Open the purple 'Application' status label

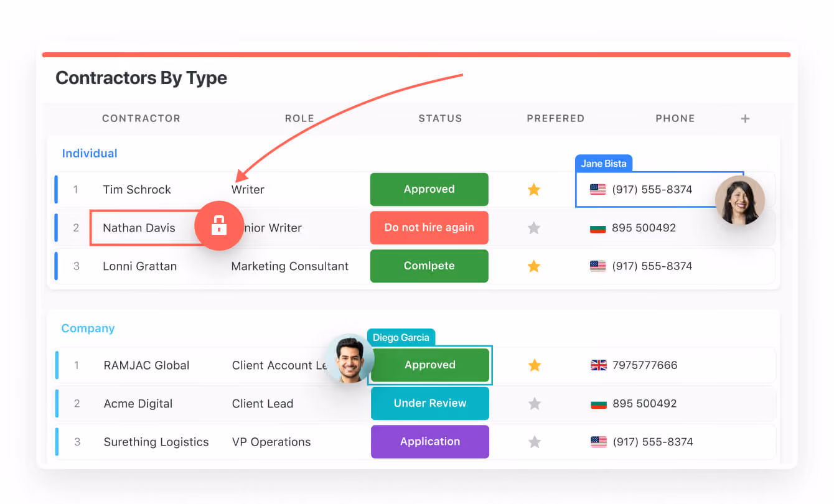(x=430, y=442)
